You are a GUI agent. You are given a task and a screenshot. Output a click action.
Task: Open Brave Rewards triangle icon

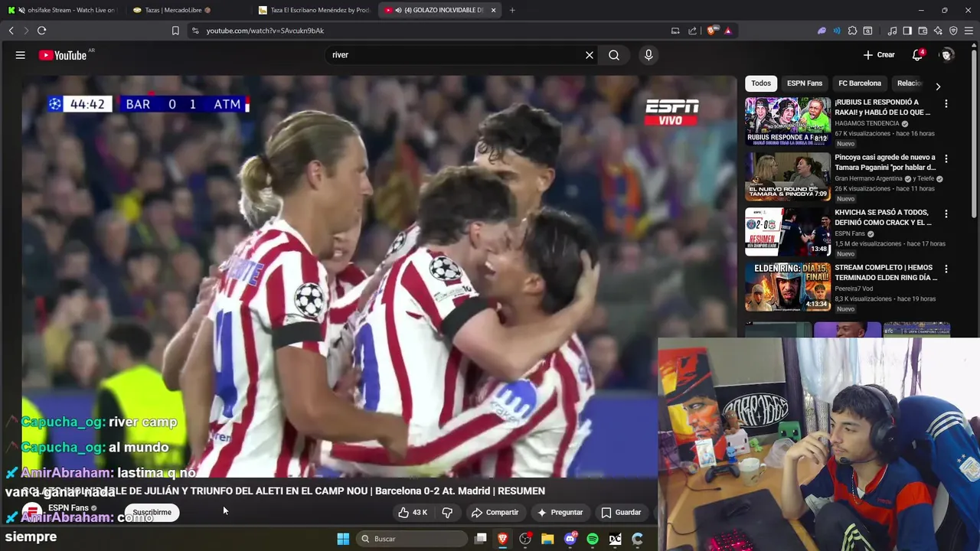[727, 31]
